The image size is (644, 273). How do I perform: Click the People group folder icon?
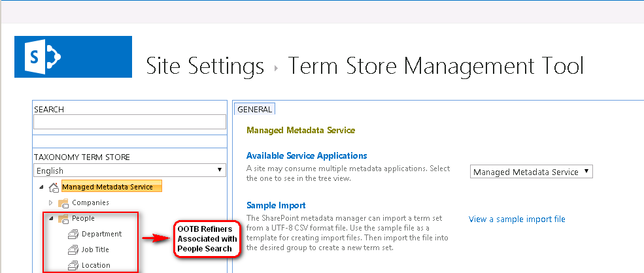[x=63, y=219]
